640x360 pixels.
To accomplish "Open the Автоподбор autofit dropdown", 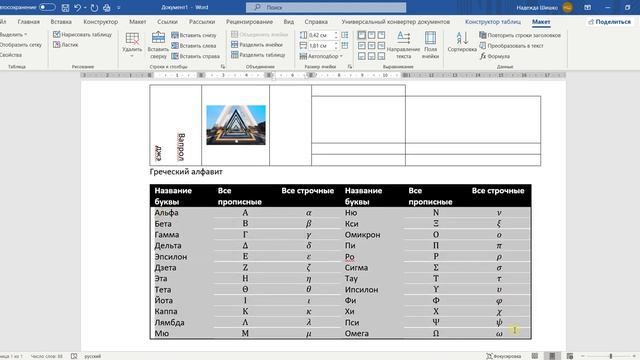I will [321, 56].
